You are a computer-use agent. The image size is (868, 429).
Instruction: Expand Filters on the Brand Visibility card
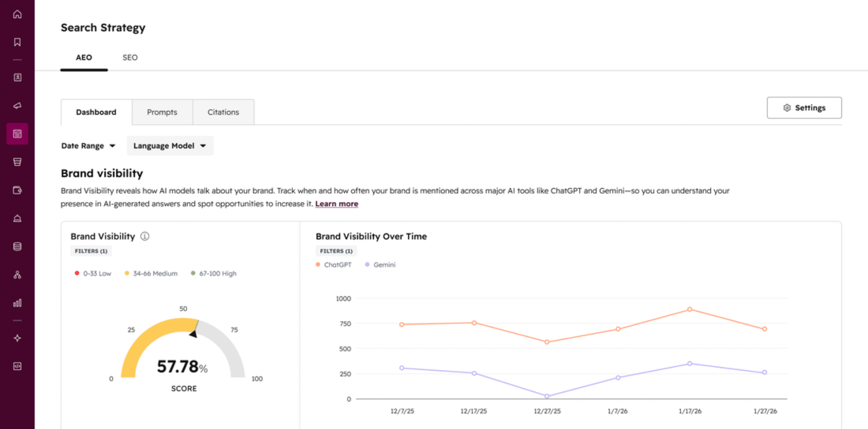coord(90,251)
